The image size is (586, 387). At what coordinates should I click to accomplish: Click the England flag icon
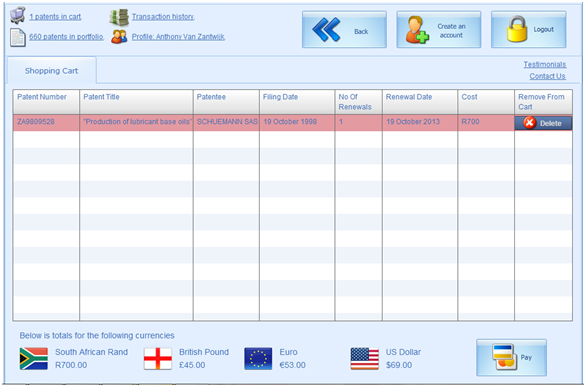click(x=158, y=359)
